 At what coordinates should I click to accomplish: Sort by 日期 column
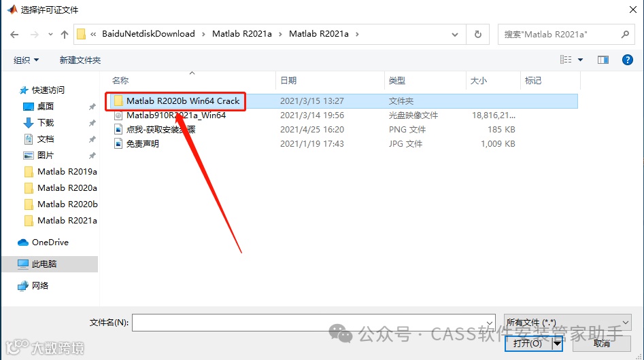tap(288, 81)
